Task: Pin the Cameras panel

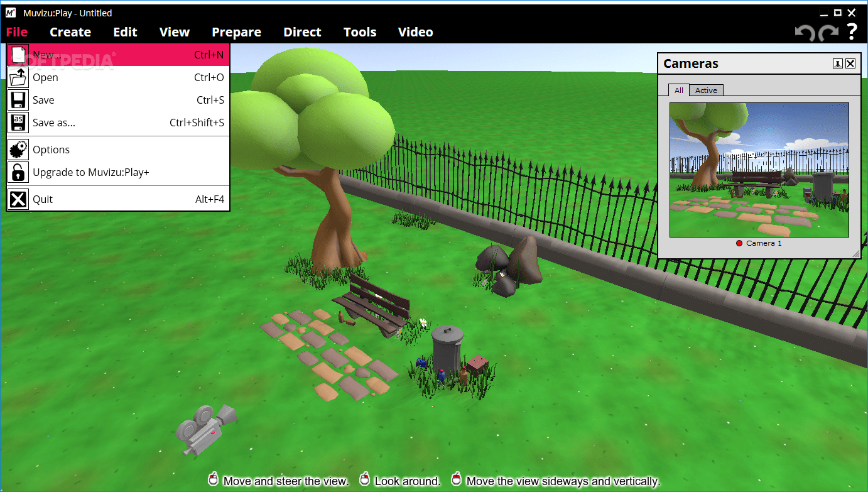Action: click(838, 63)
